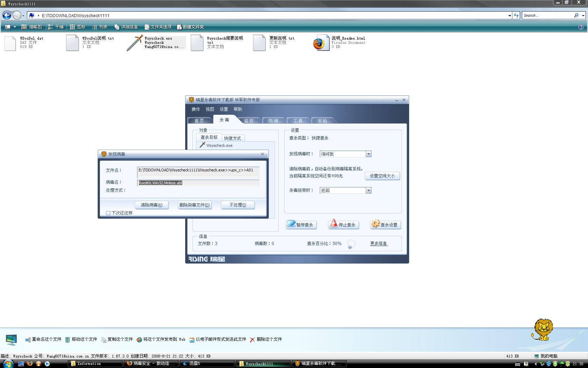The height and width of the screenshot is (368, 588).
Task: Switch explorer to details view (详细信息)
Action: [126, 27]
